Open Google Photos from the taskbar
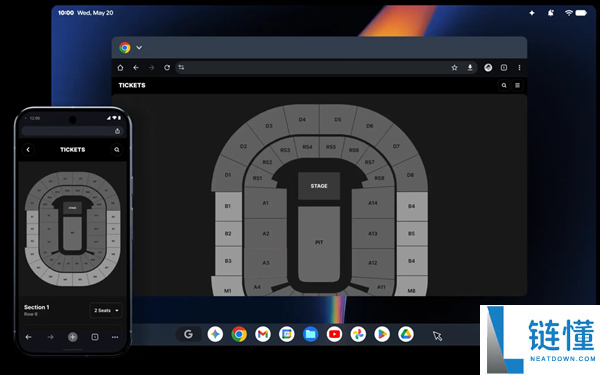 coord(358,334)
